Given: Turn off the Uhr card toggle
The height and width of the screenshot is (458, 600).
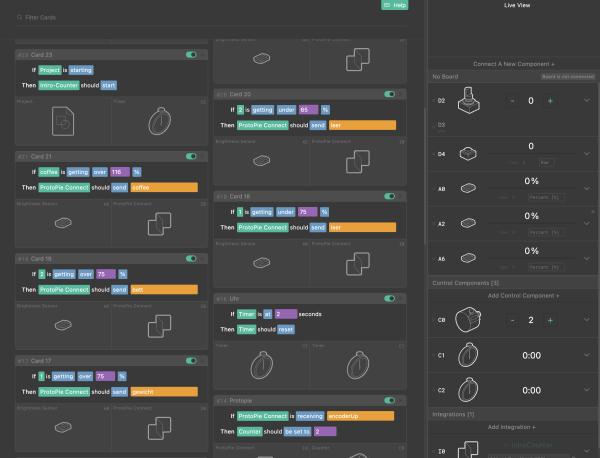Looking at the screenshot, I should [x=390, y=298].
